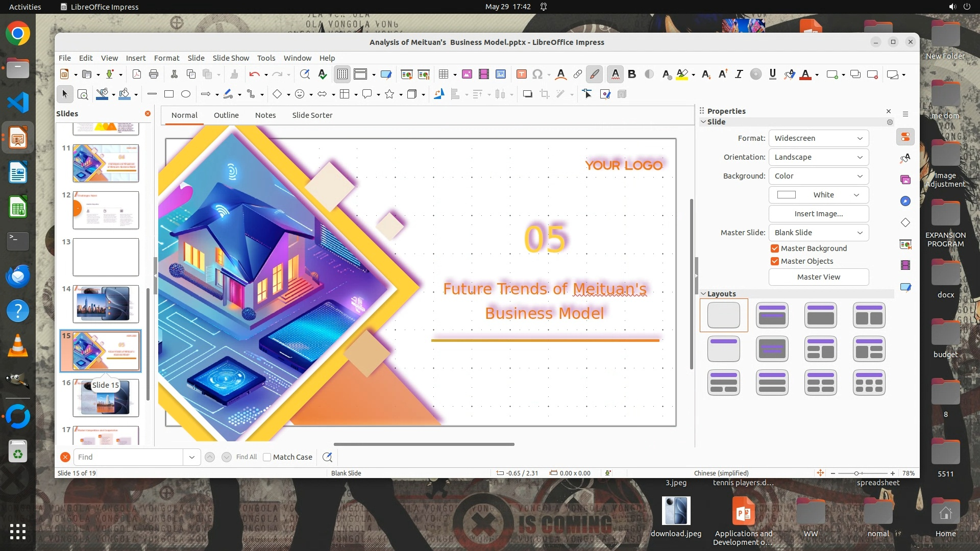Viewport: 980px width, 551px height.
Task: Open the Slide Show menu
Action: (x=231, y=58)
